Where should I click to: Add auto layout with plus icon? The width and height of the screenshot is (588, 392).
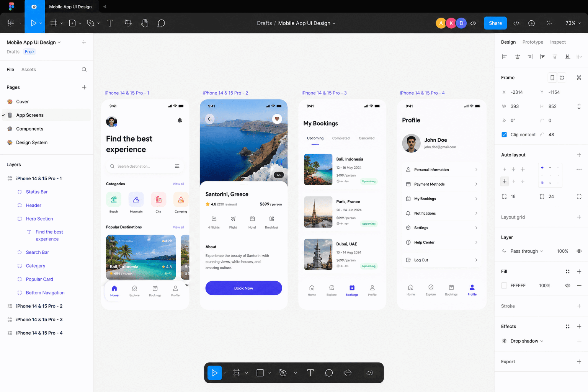[x=579, y=155]
